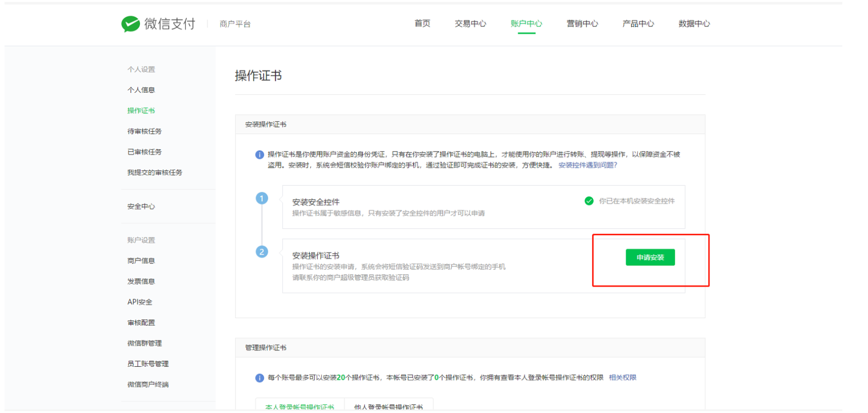Image resolution: width=868 pixels, height=413 pixels.
Task: Open 待审核任务 in the sidebar
Action: click(x=144, y=132)
